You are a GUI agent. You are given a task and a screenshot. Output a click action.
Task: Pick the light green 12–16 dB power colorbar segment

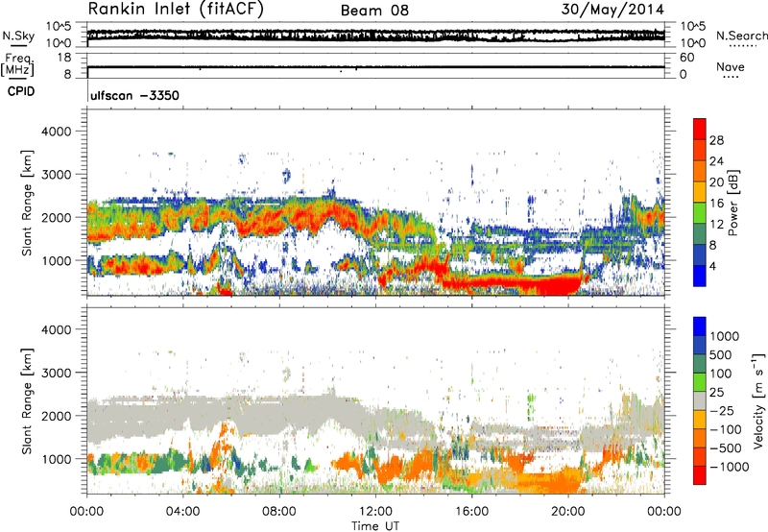(700, 213)
